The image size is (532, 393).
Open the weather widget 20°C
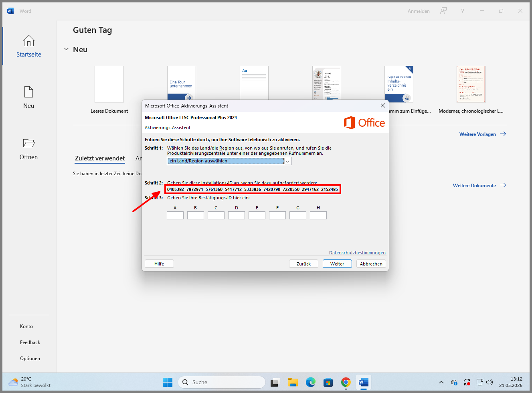click(30, 382)
